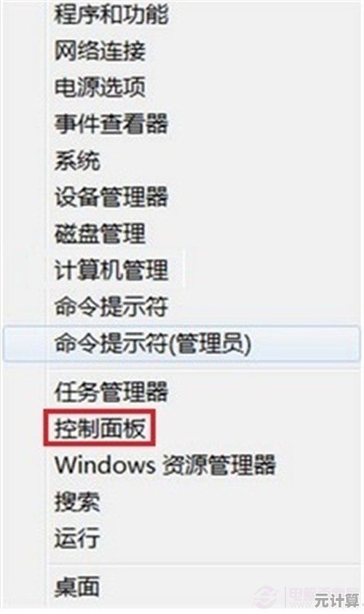Choose 桌面 at the menu bottom
This screenshot has height=614, width=364.
point(77,586)
